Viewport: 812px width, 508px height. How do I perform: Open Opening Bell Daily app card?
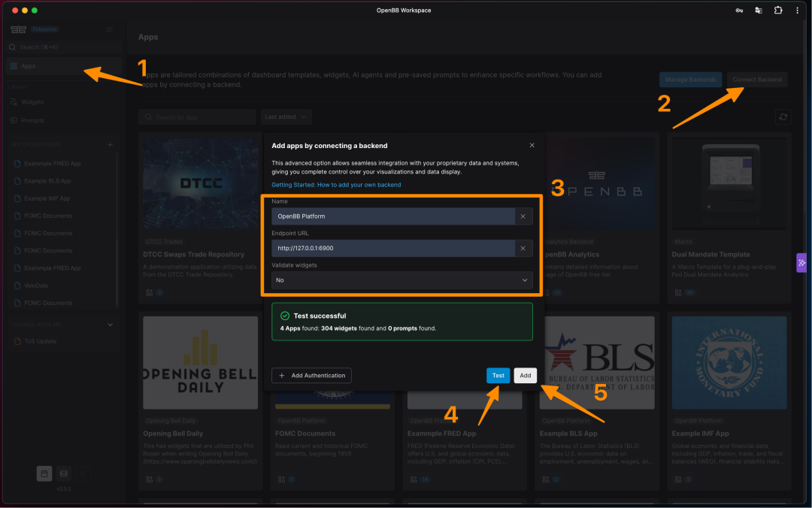point(201,401)
